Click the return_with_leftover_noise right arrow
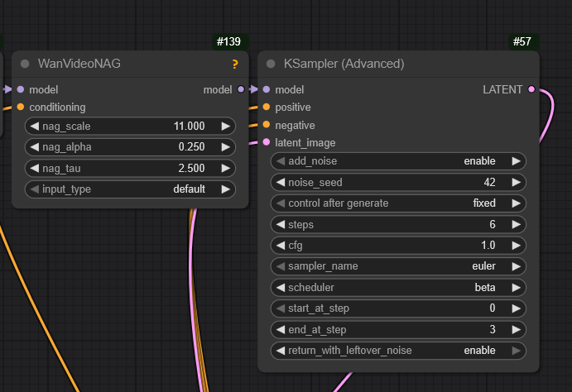 point(517,351)
